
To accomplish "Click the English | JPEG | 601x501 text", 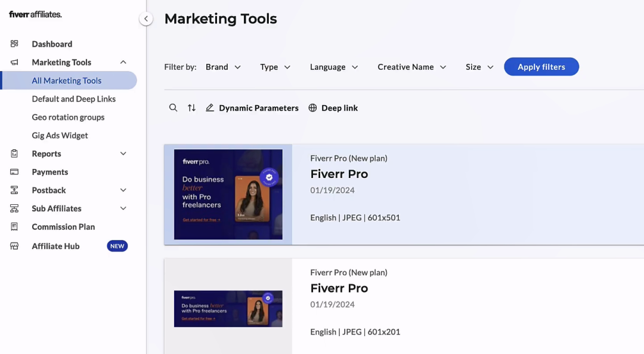I will coord(355,217).
